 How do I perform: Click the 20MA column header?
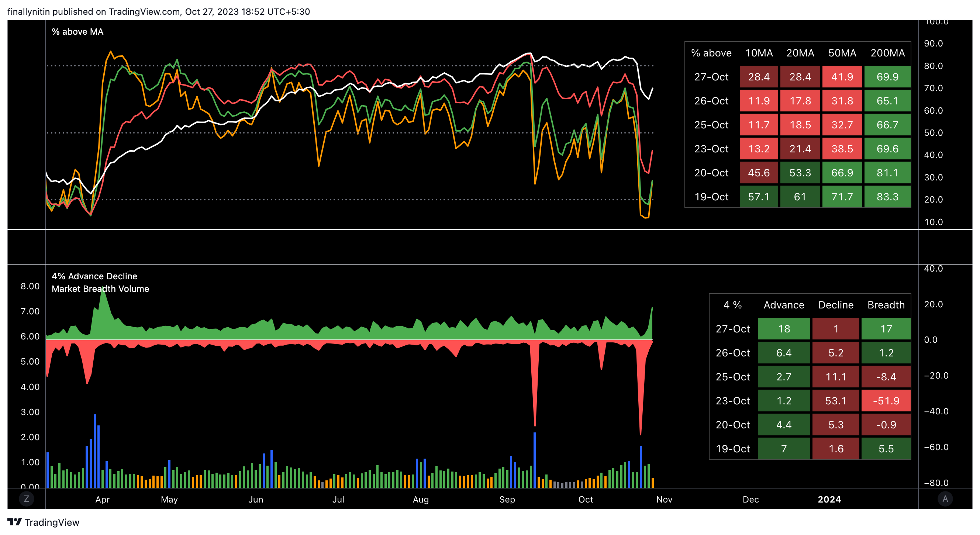pos(800,53)
